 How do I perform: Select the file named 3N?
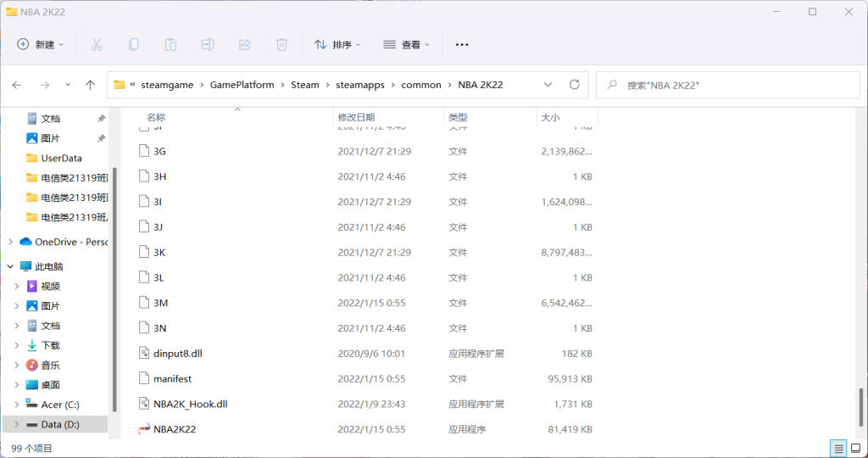[159, 328]
